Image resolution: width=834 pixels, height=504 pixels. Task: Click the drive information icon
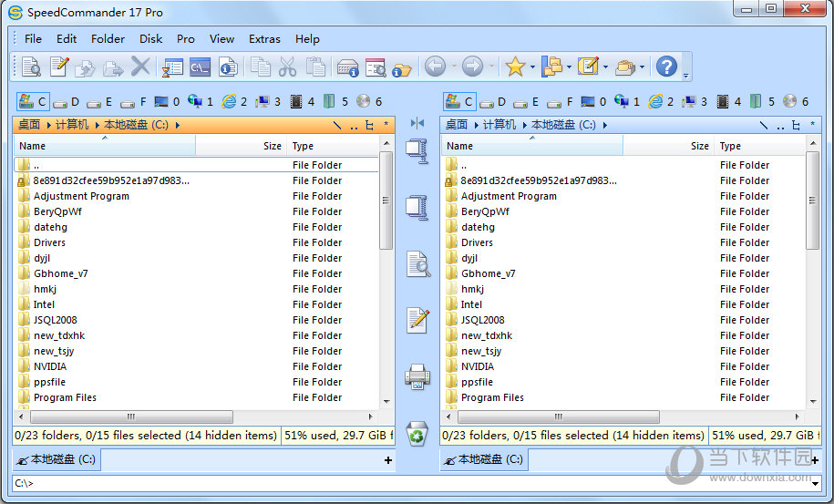pos(348,67)
